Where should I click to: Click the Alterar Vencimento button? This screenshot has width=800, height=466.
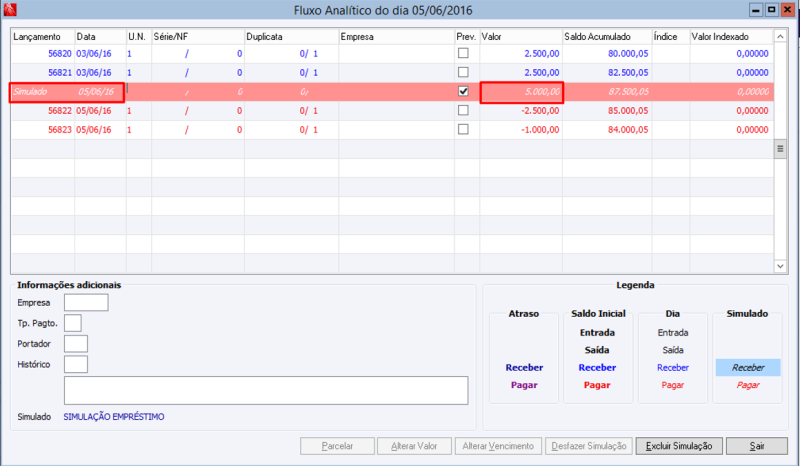click(498, 446)
